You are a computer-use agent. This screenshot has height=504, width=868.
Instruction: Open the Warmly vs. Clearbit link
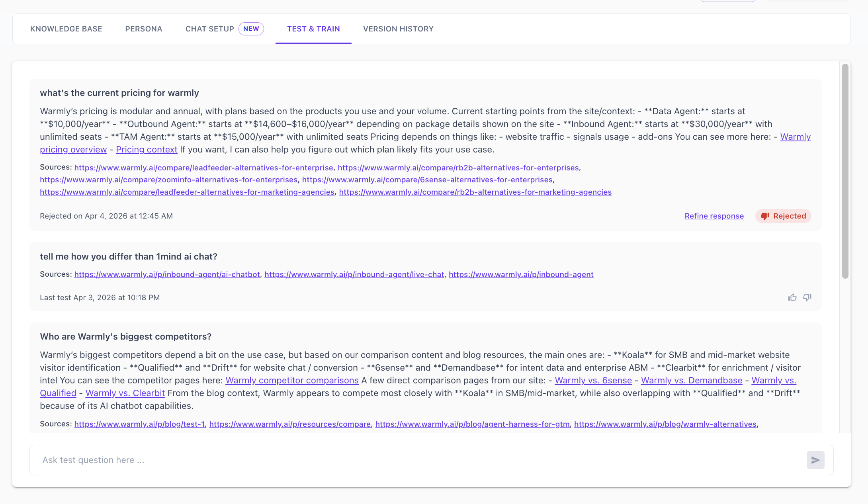tap(125, 393)
